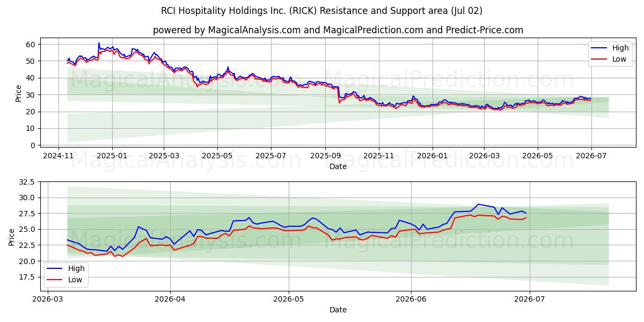The width and height of the screenshot is (644, 322).
Task: Click the December 2024 price spike on the top chart
Action: 99,43
